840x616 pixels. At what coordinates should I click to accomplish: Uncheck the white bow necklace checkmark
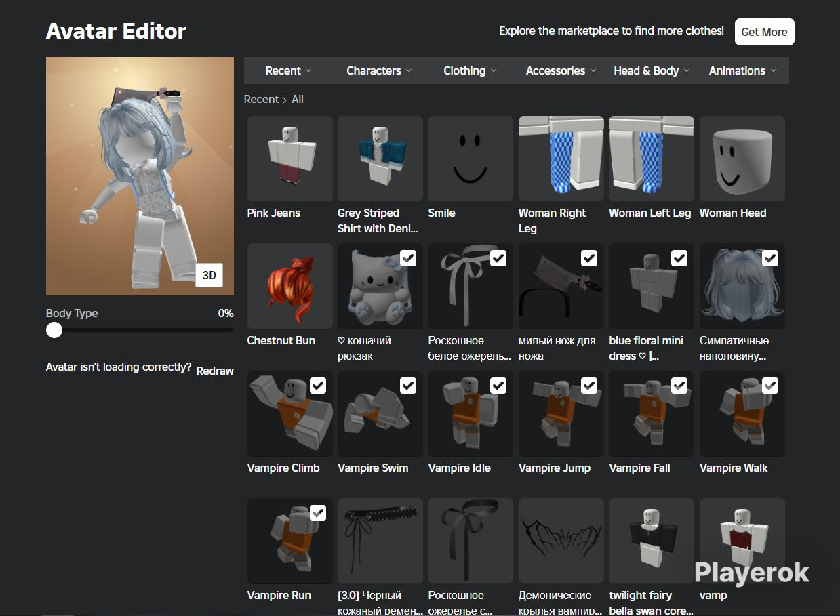pyautogui.click(x=498, y=258)
